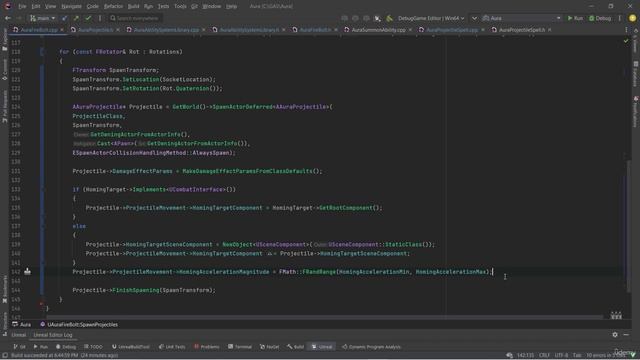Open the Git tool window
This screenshot has height=360, width=640.
(19, 347)
